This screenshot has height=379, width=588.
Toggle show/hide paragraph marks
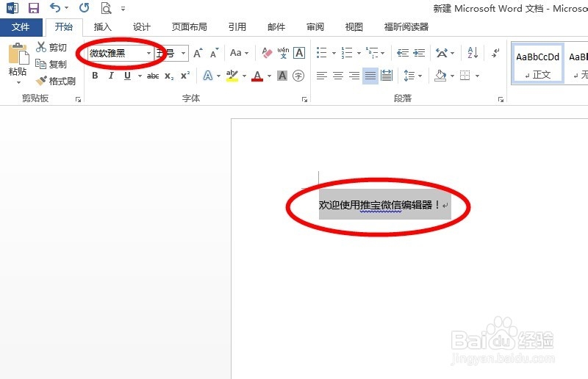(495, 53)
